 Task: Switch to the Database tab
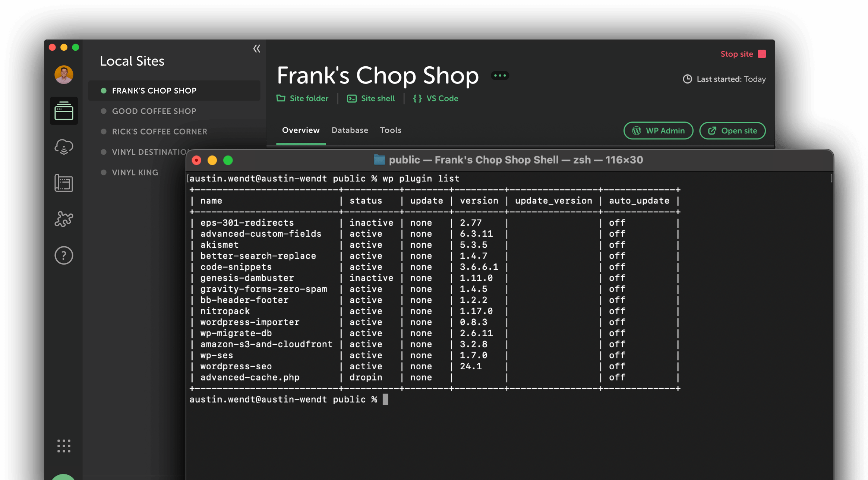350,130
